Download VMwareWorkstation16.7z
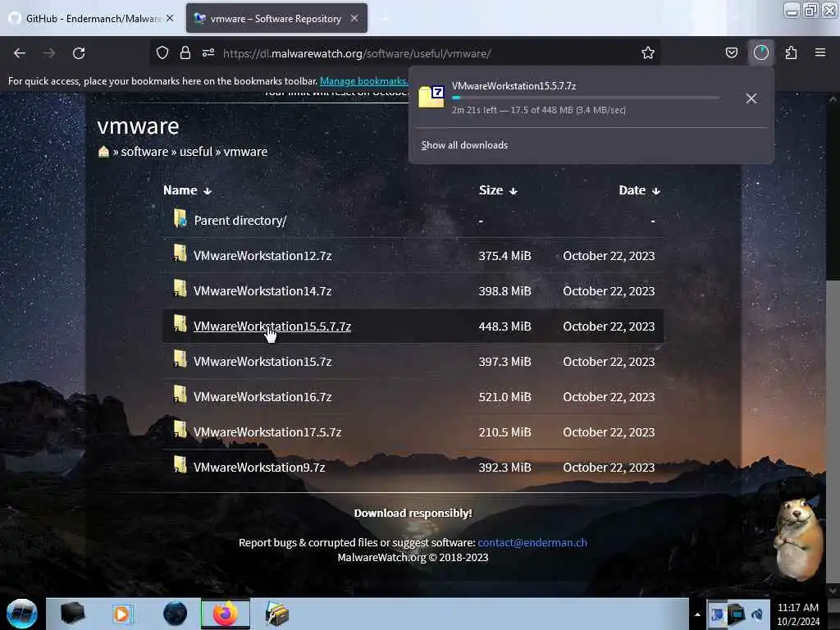This screenshot has width=840, height=630. pyautogui.click(x=262, y=397)
